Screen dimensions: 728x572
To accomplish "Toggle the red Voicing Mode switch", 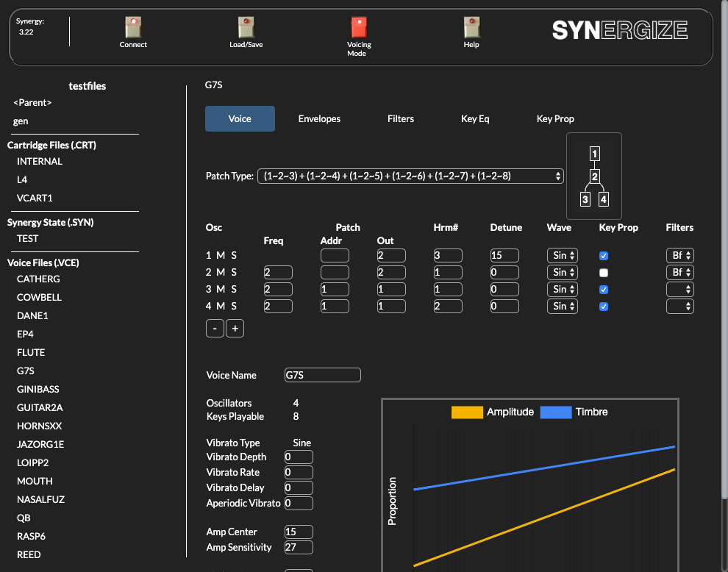I will point(359,27).
